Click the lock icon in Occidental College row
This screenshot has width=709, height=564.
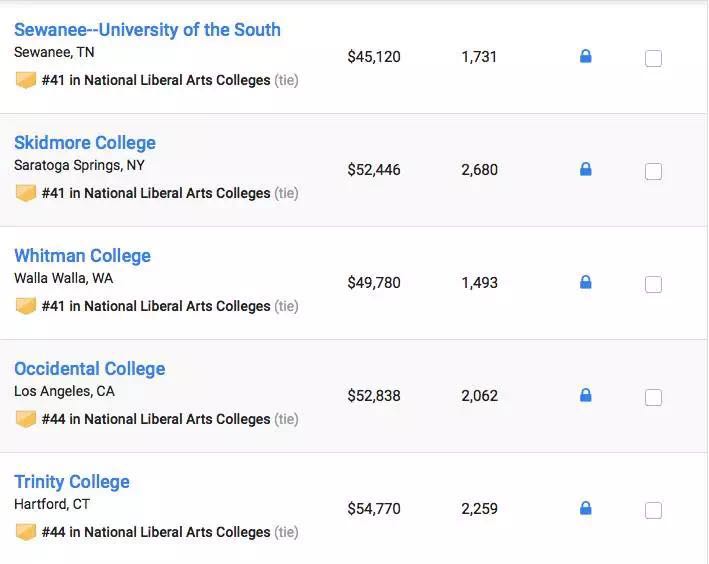click(585, 395)
